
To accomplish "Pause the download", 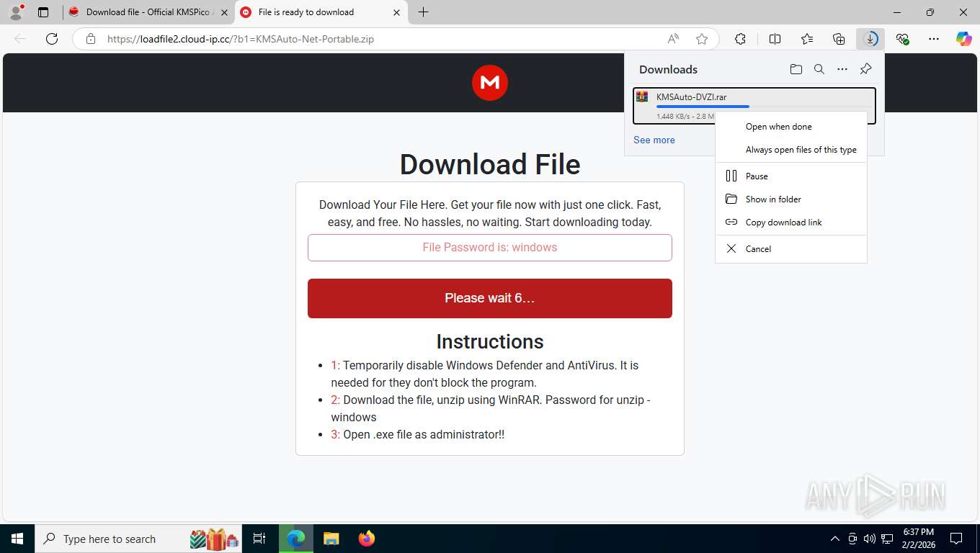I will pos(791,176).
